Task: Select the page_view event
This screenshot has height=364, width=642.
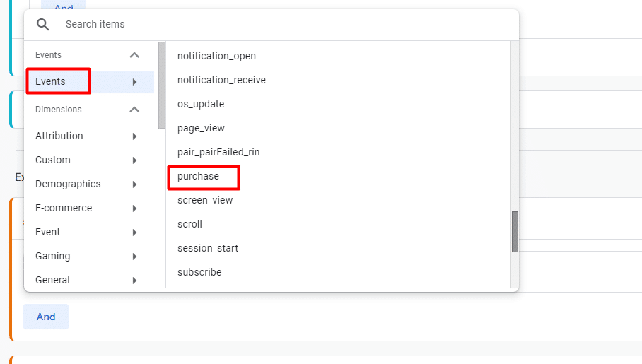Action: (x=201, y=128)
